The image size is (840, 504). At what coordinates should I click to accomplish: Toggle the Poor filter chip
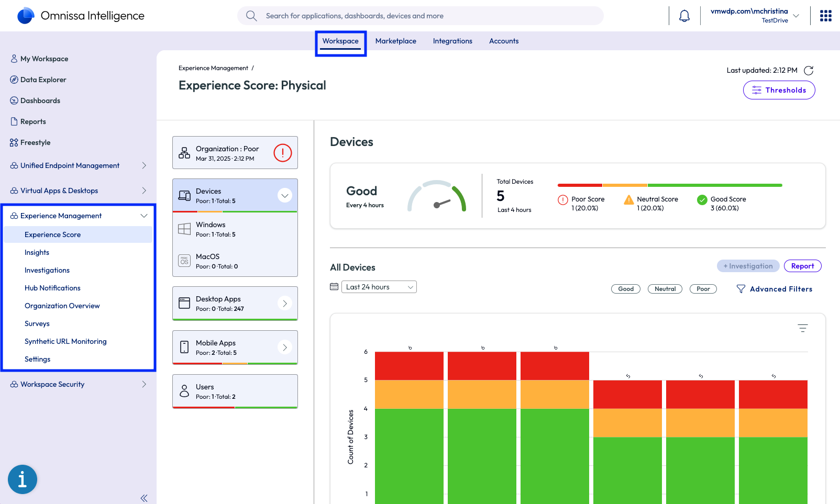tap(703, 289)
